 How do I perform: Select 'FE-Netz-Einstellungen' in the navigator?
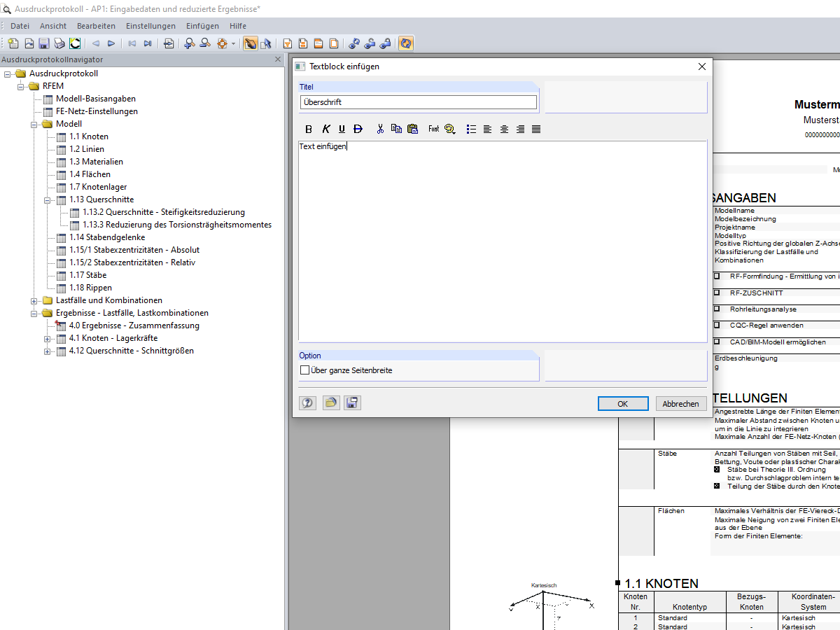pyautogui.click(x=97, y=111)
